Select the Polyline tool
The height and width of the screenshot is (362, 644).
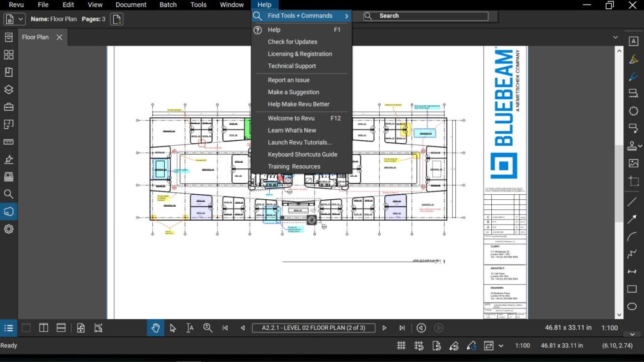633,254
